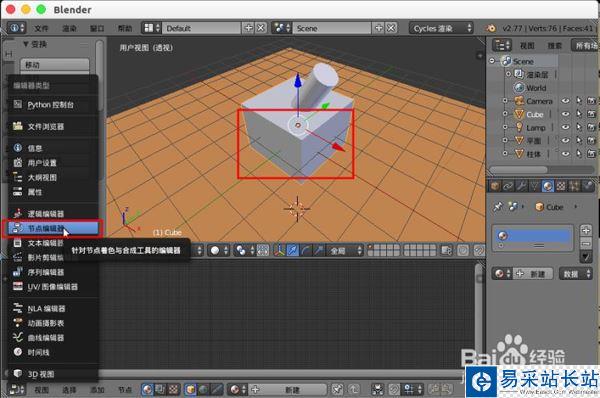Expand the Cube tree node
Image resolution: width=600 pixels, height=398 pixels.
[x=505, y=114]
